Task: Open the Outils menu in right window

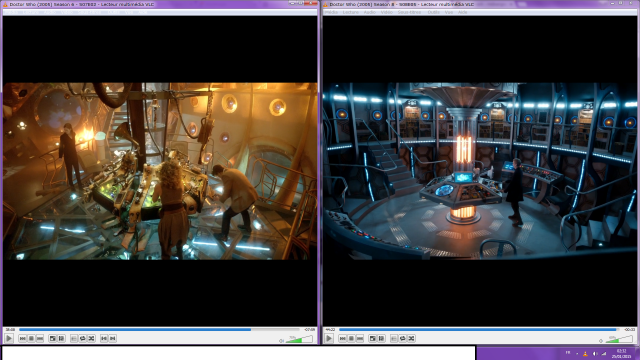Action: (433, 12)
